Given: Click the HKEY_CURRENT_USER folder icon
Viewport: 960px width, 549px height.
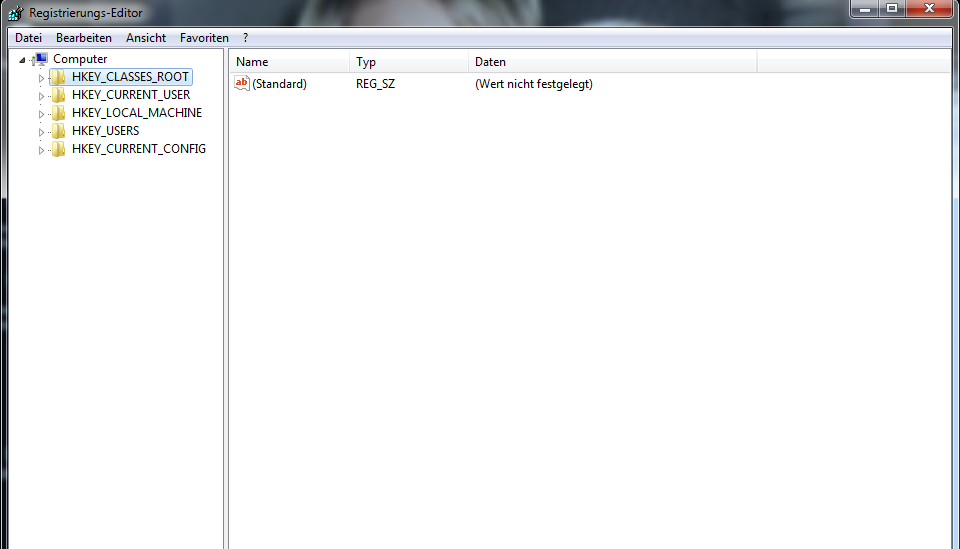Looking at the screenshot, I should [59, 95].
